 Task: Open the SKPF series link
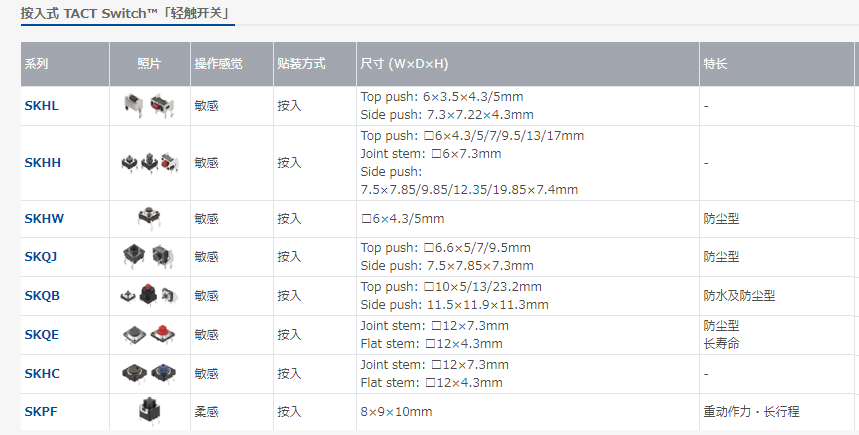[41, 412]
